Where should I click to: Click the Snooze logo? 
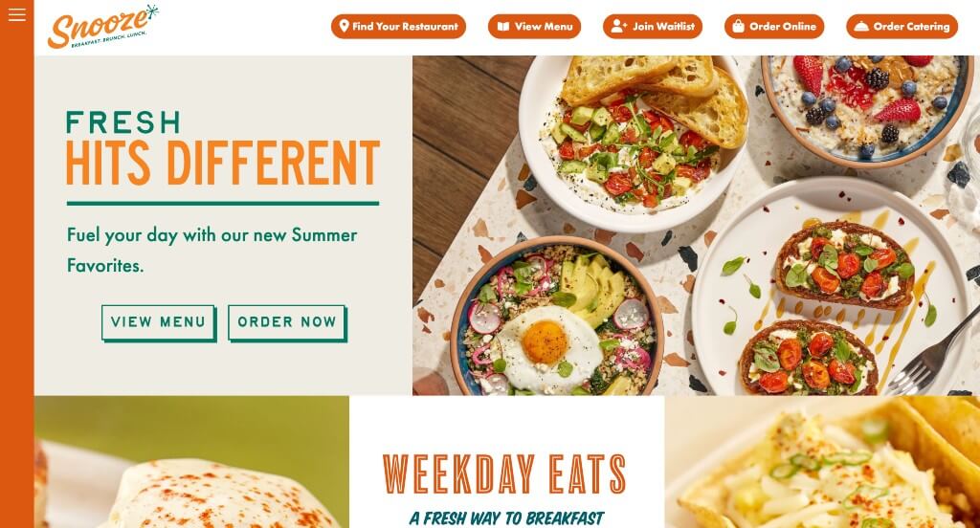(x=103, y=26)
